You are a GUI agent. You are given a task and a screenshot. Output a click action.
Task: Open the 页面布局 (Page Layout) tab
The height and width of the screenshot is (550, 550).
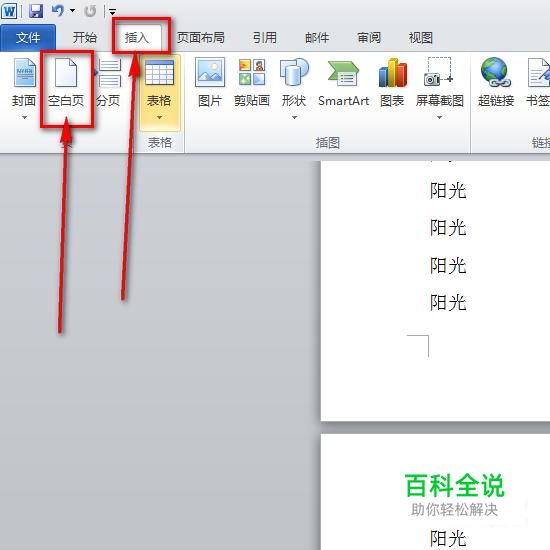coord(201,38)
